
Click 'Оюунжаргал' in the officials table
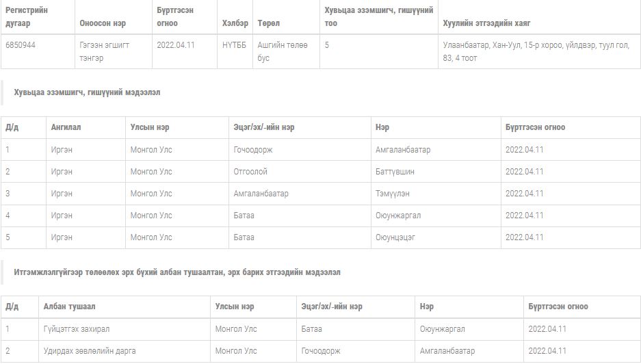tap(443, 329)
